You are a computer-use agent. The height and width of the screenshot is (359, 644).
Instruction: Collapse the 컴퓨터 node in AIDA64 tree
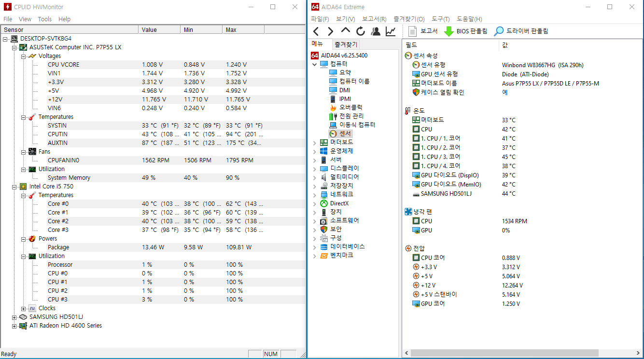(x=315, y=64)
